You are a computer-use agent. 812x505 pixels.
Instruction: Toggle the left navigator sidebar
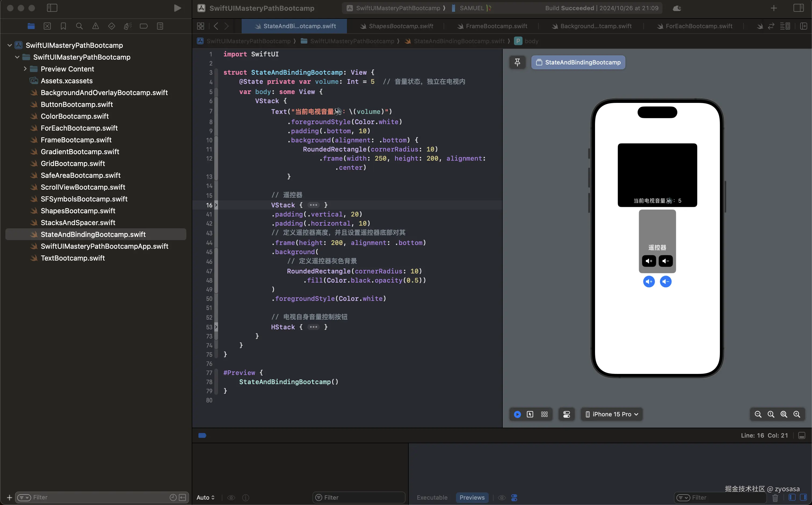52,8
